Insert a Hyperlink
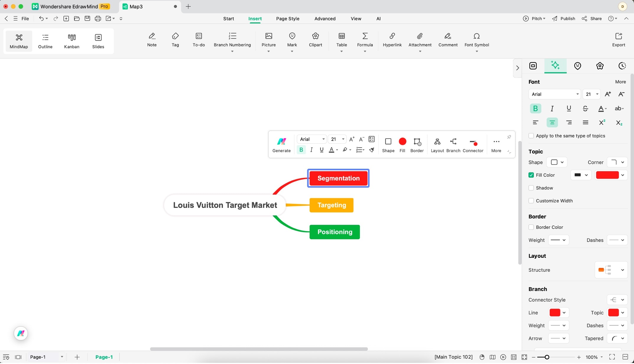Image resolution: width=634 pixels, height=364 pixels. pos(392,40)
